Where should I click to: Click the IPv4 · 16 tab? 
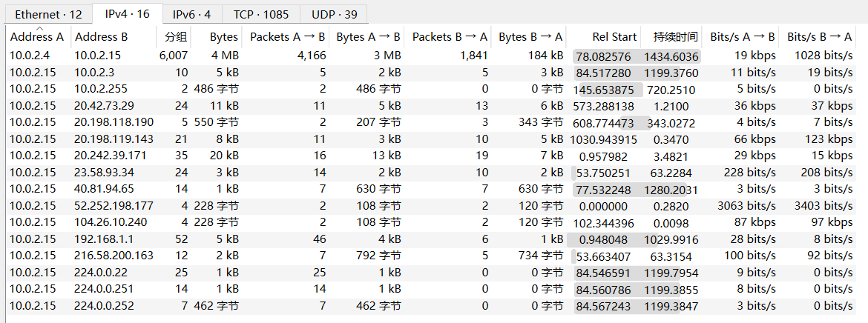pyautogui.click(x=127, y=13)
